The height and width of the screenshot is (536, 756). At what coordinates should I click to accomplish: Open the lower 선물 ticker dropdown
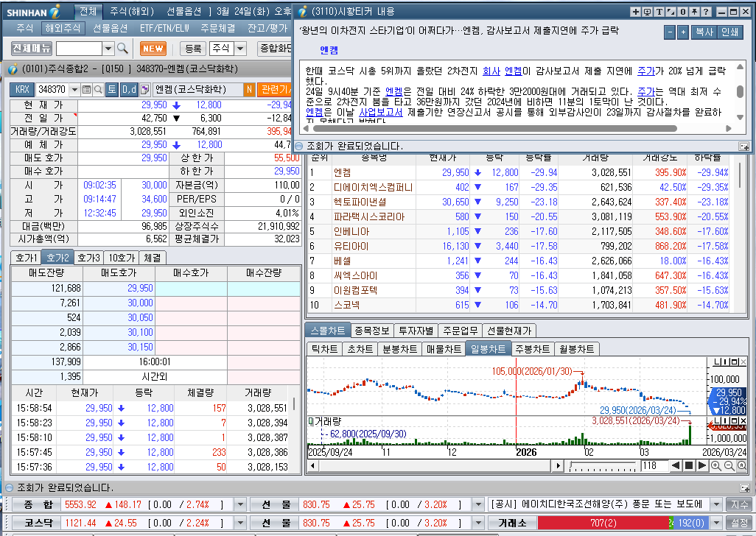point(478,523)
